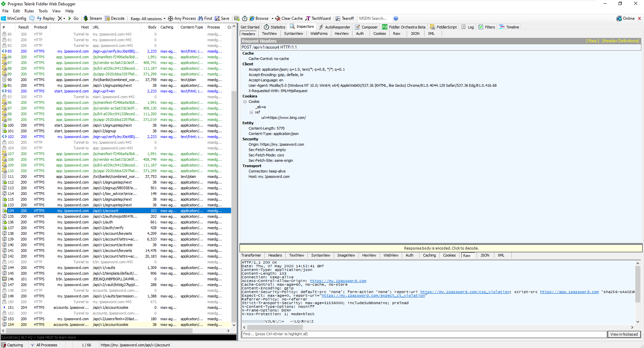644x348 pixels.
Task: Switch to the AutoResponder tab
Action: coord(334,27)
